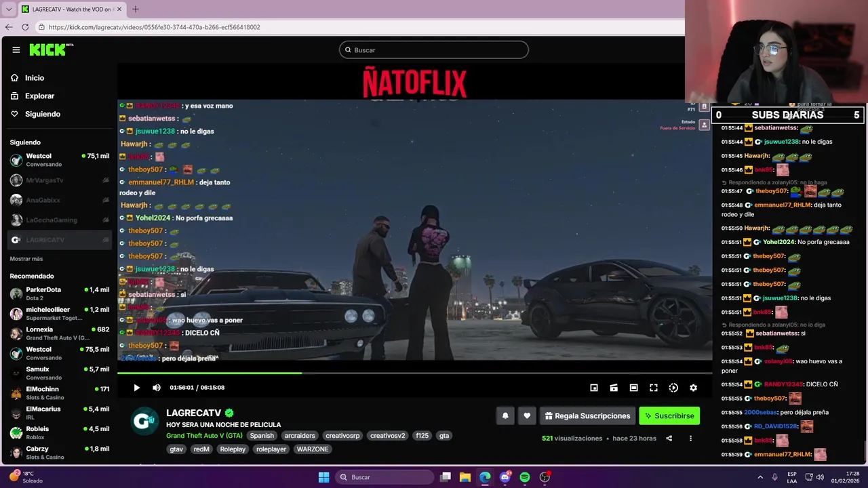Focus the Kick Buscar search field
This screenshot has width=868, height=488.
[434, 49]
